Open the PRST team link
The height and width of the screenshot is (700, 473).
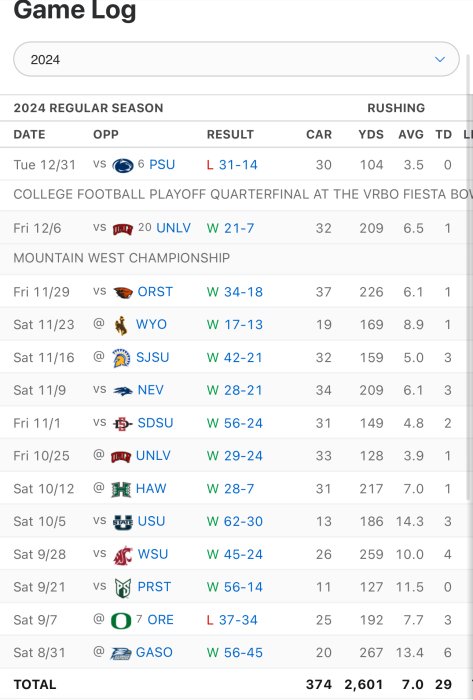coord(154,587)
